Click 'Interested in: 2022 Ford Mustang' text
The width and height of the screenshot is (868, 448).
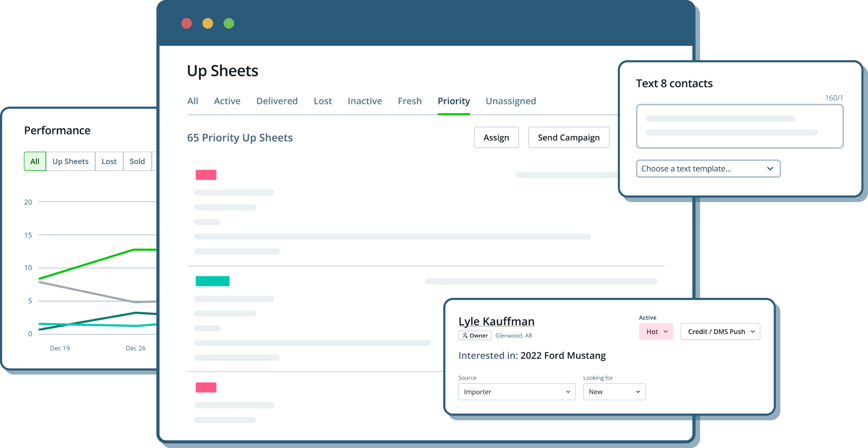tap(532, 355)
